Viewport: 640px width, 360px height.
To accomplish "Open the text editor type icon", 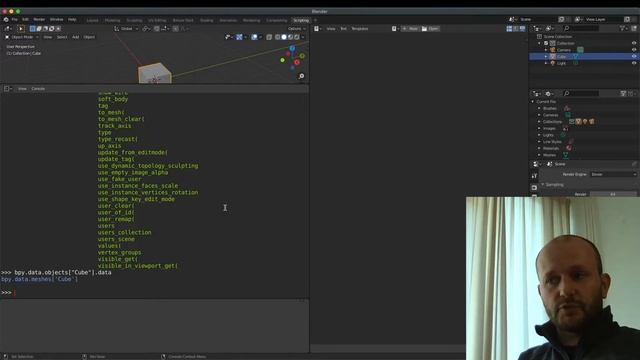I will (317, 29).
